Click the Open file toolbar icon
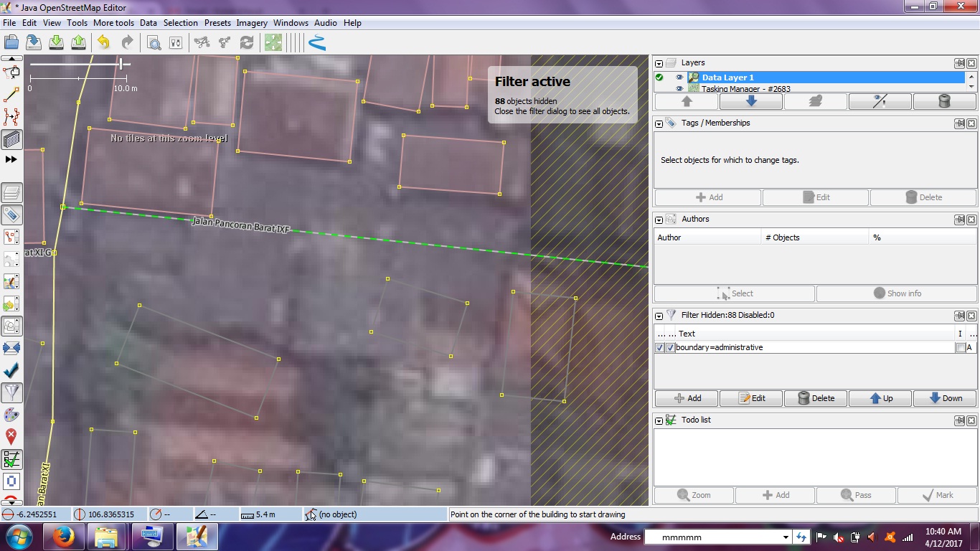 pos(11,43)
